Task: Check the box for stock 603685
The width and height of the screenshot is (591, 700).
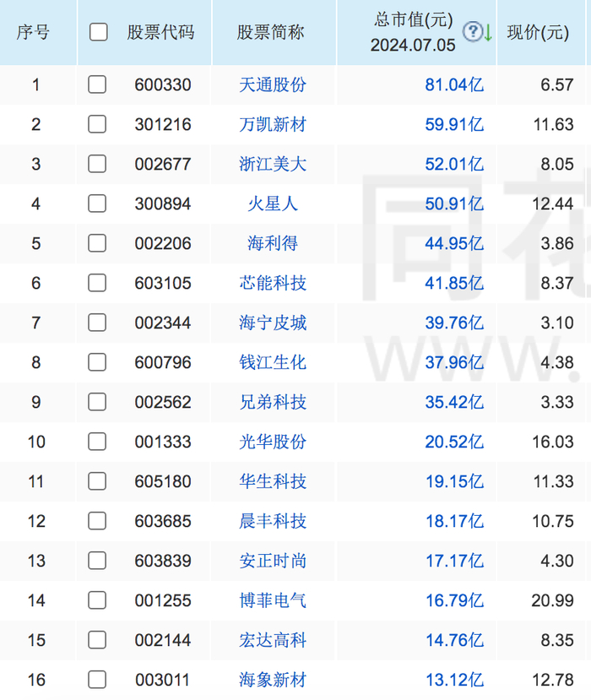Action: click(x=97, y=521)
